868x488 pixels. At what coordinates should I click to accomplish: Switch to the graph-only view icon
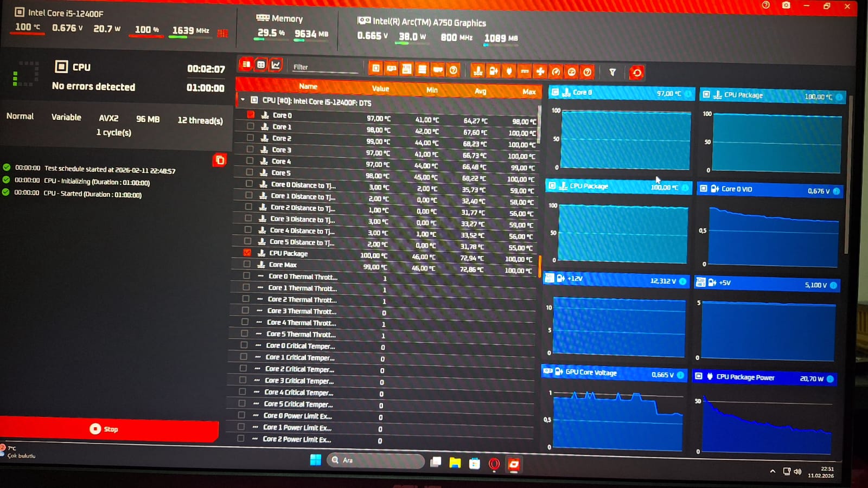click(276, 65)
